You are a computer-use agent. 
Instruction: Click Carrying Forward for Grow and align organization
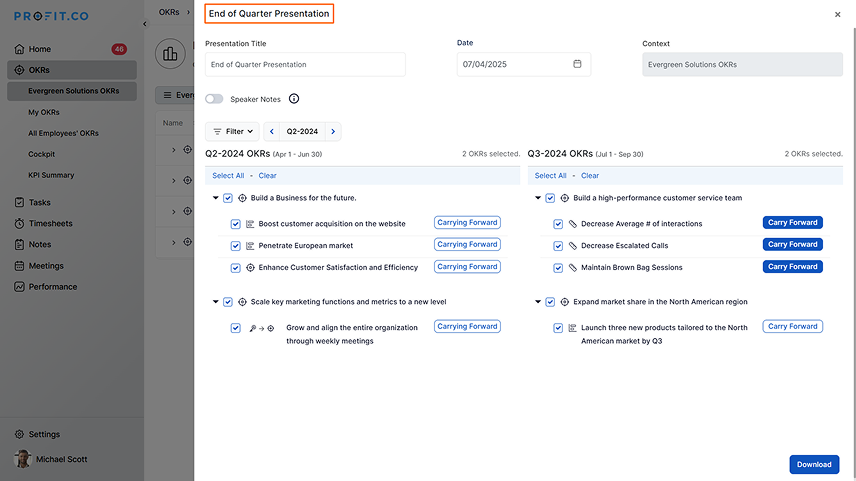pyautogui.click(x=467, y=326)
